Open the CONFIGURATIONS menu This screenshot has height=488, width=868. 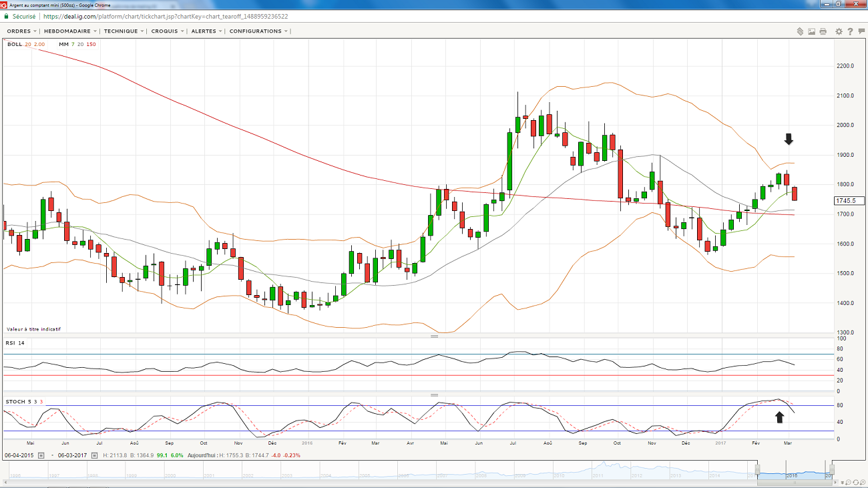click(x=258, y=31)
